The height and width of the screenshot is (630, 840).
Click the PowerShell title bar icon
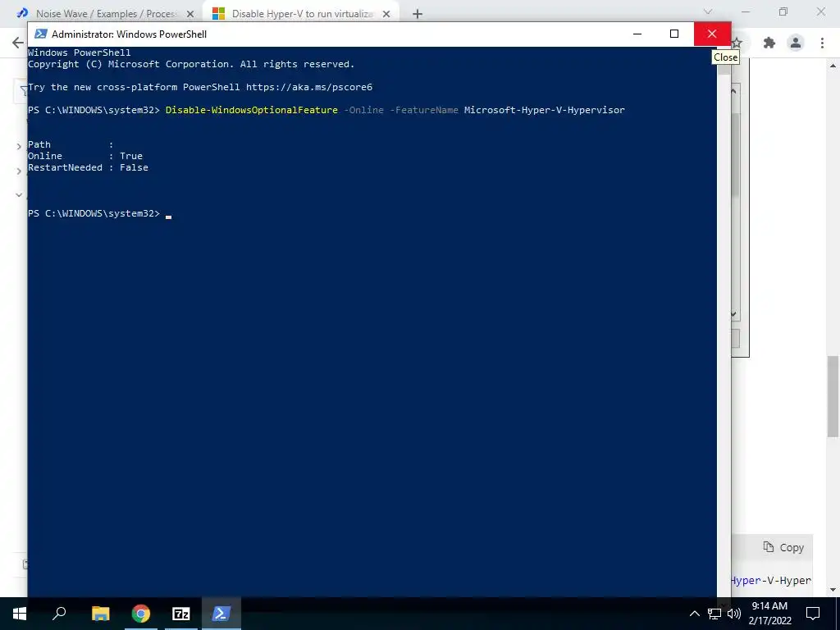coord(41,34)
